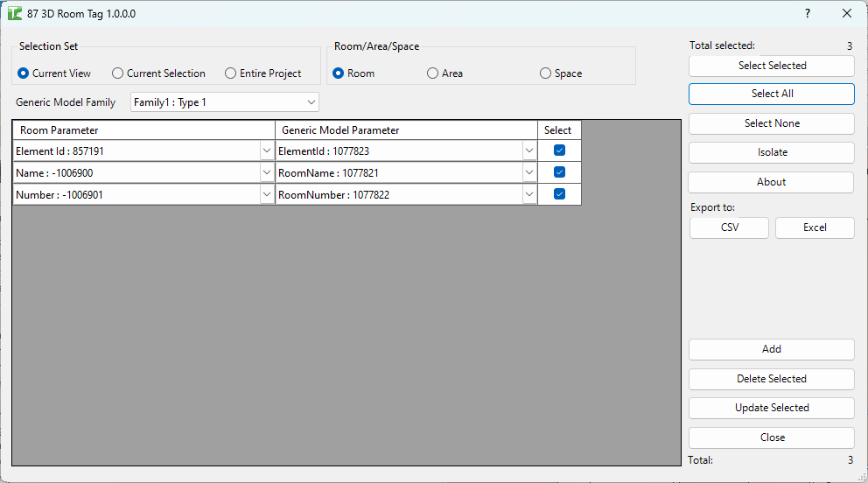Click the Update Selected button
This screenshot has height=483, width=868.
(771, 408)
